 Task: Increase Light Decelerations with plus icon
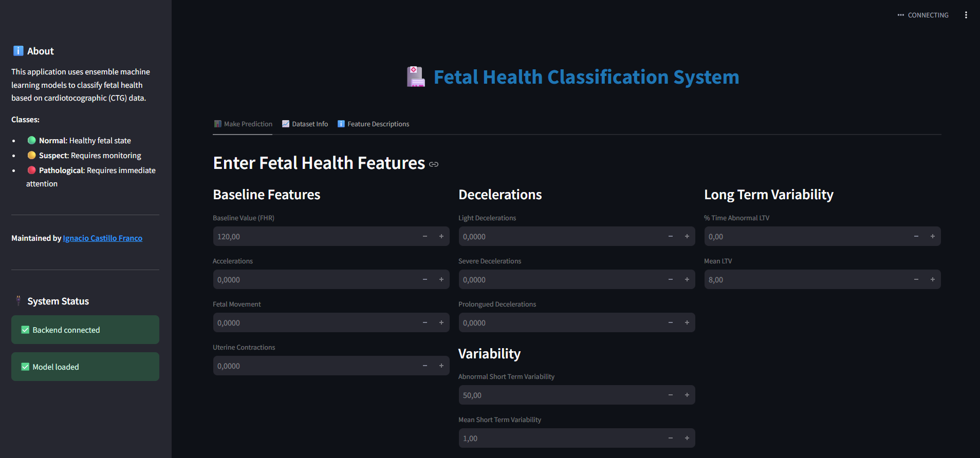coord(687,236)
